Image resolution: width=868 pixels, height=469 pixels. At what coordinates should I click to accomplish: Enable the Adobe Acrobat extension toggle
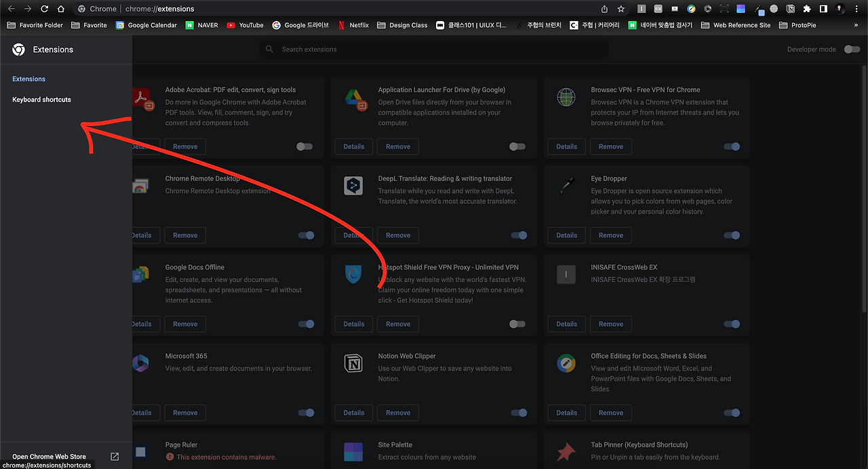coord(304,146)
